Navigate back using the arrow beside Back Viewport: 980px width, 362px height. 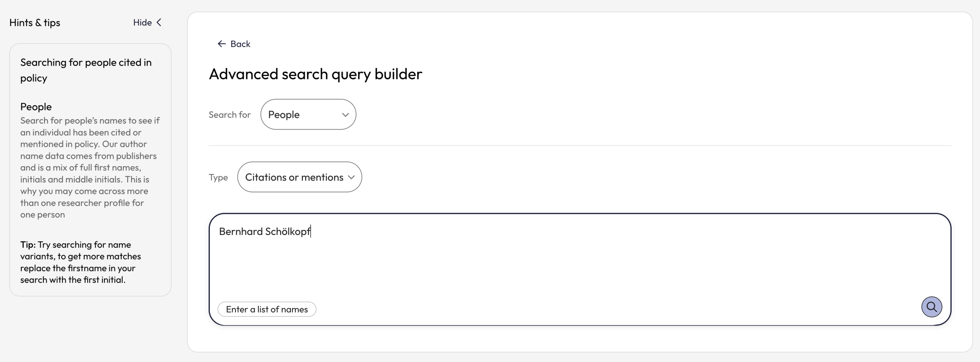tap(221, 43)
